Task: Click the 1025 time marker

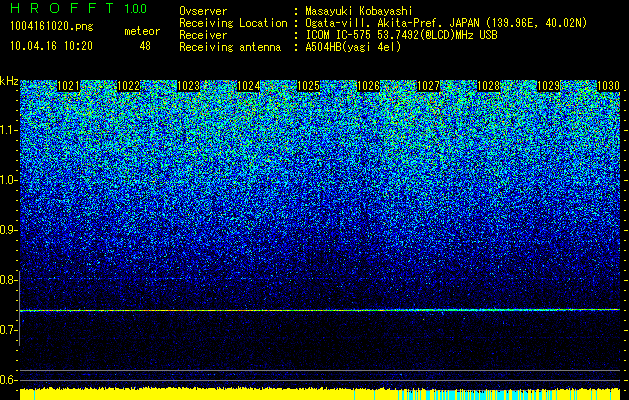Action: [308, 86]
